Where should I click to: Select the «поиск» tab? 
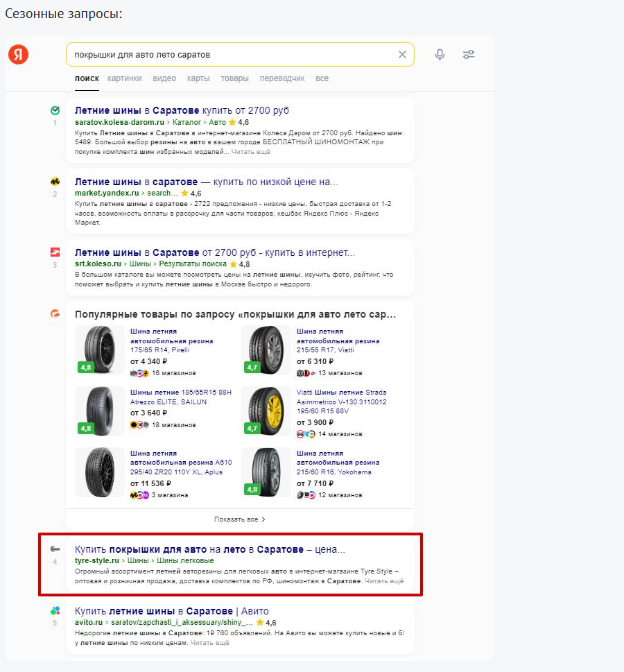point(87,78)
